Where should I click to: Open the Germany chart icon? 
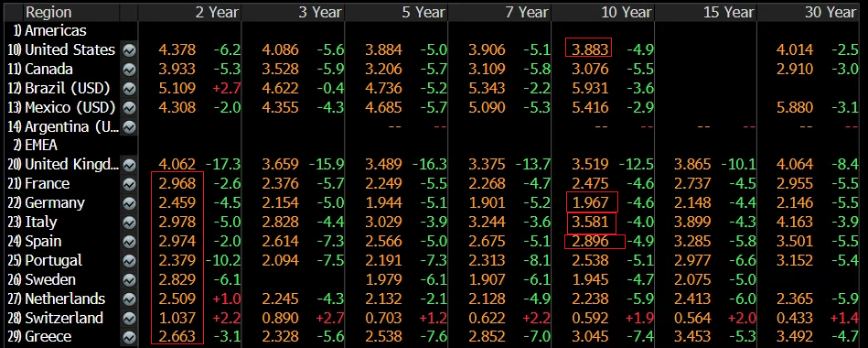[x=129, y=203]
